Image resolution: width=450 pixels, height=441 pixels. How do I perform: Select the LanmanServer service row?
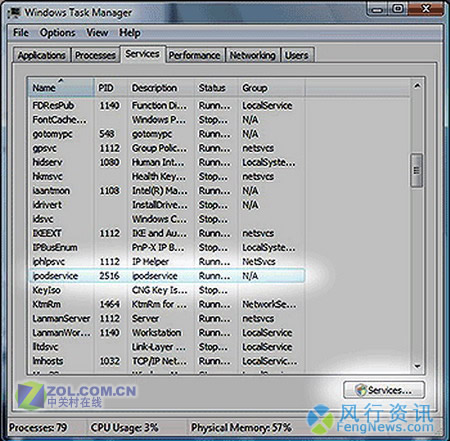pyautogui.click(x=166, y=318)
